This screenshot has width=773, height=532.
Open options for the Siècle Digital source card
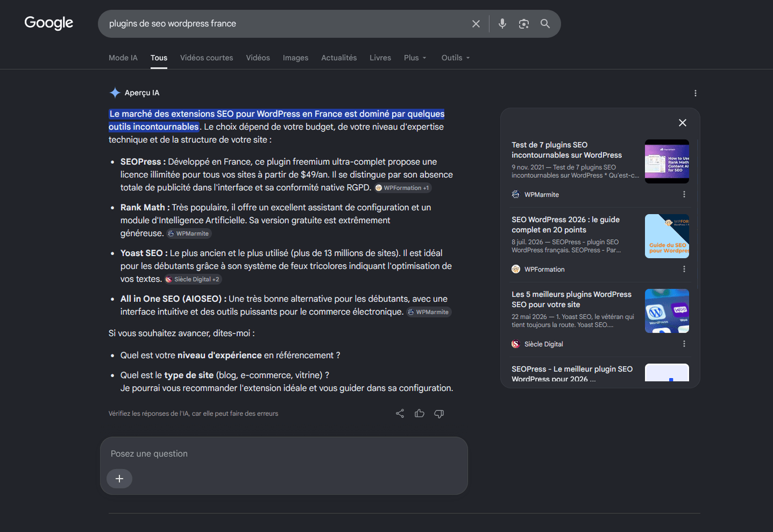point(684,344)
